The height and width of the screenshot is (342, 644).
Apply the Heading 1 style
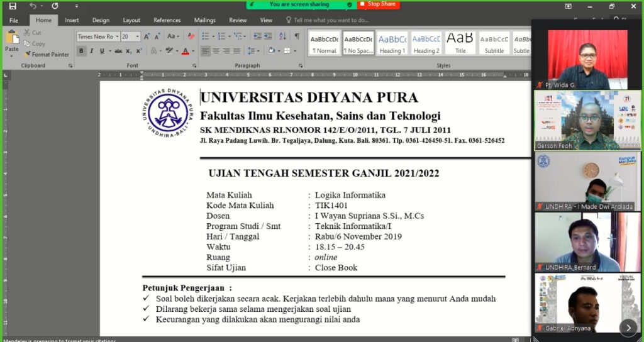click(x=392, y=43)
